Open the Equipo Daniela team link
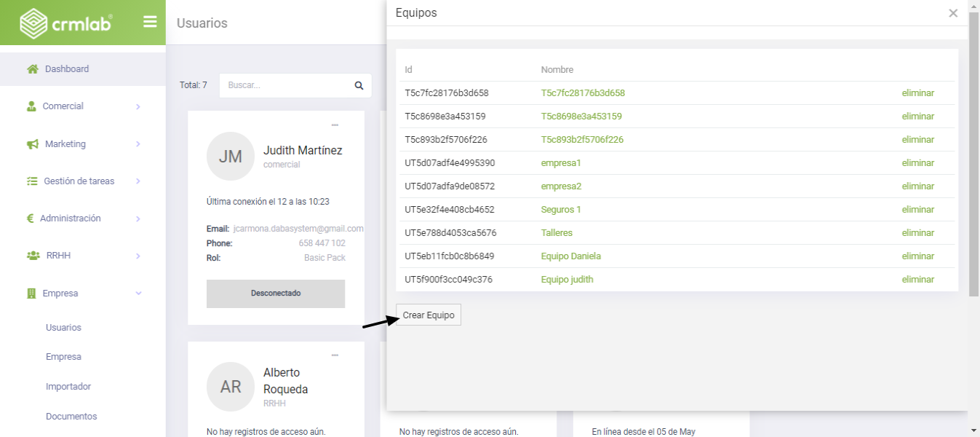This screenshot has height=437, width=980. click(570, 256)
